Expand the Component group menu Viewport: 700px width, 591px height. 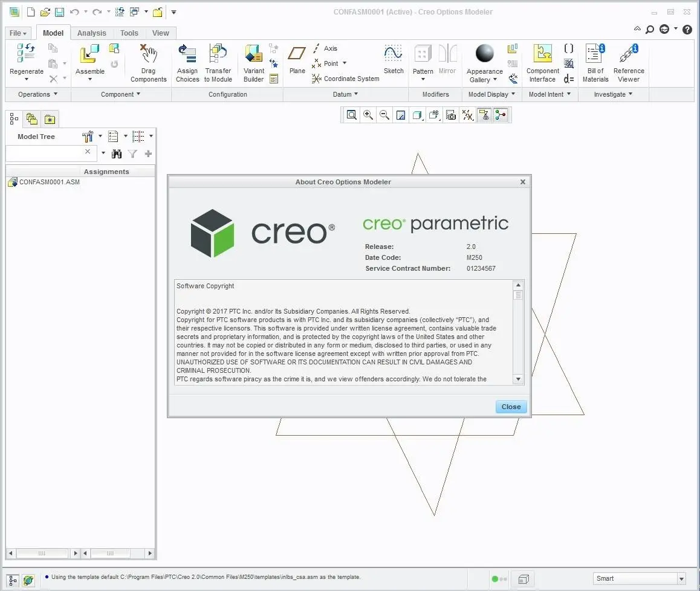tap(120, 94)
